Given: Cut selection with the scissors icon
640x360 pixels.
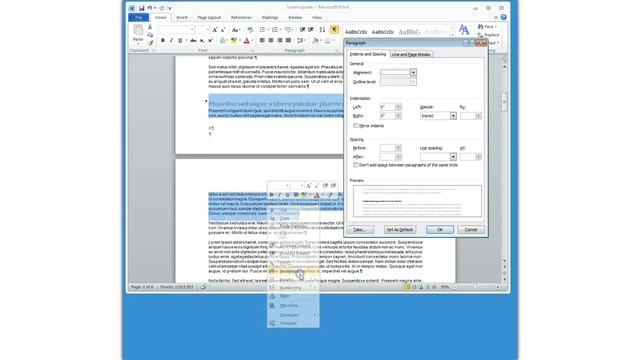Looking at the screenshot, I should pyautogui.click(x=150, y=27).
